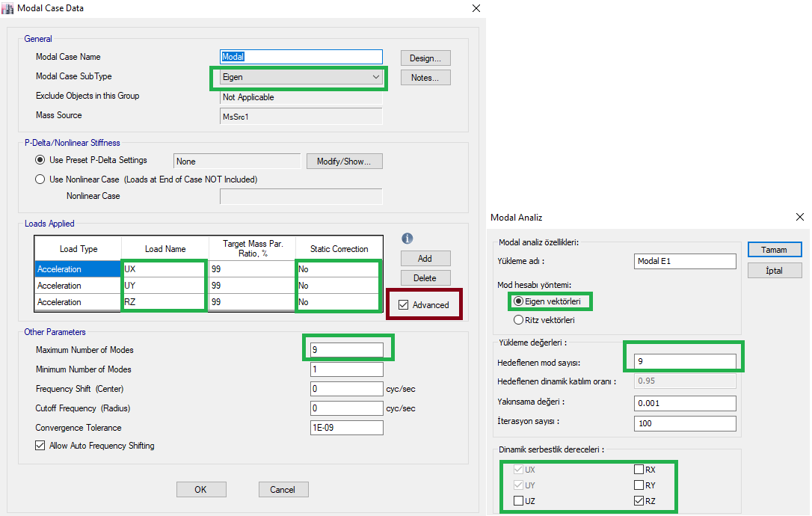Select Use Nonlinear Case radio button
Screen dimensions: 812x516
coord(40,179)
